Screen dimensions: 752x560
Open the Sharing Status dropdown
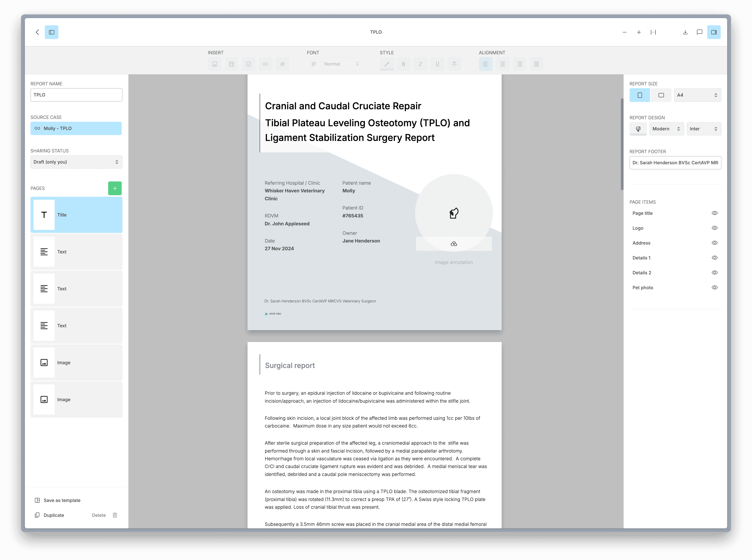pyautogui.click(x=76, y=162)
